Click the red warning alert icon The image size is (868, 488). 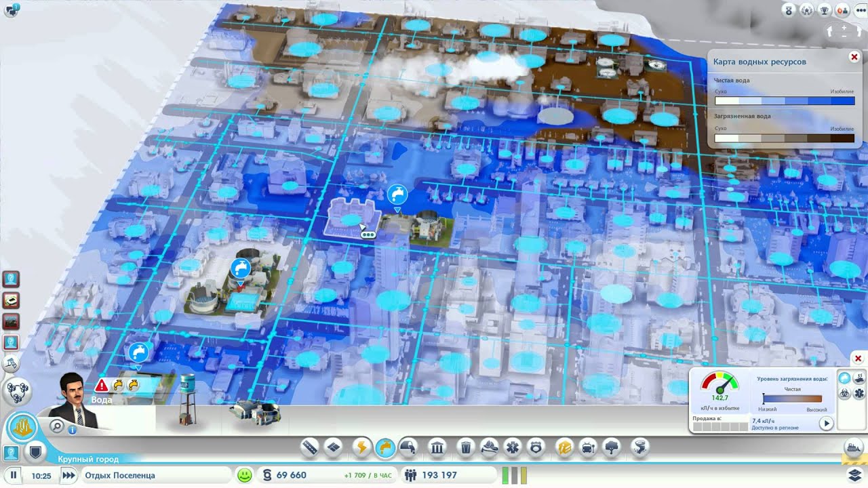[x=102, y=386]
